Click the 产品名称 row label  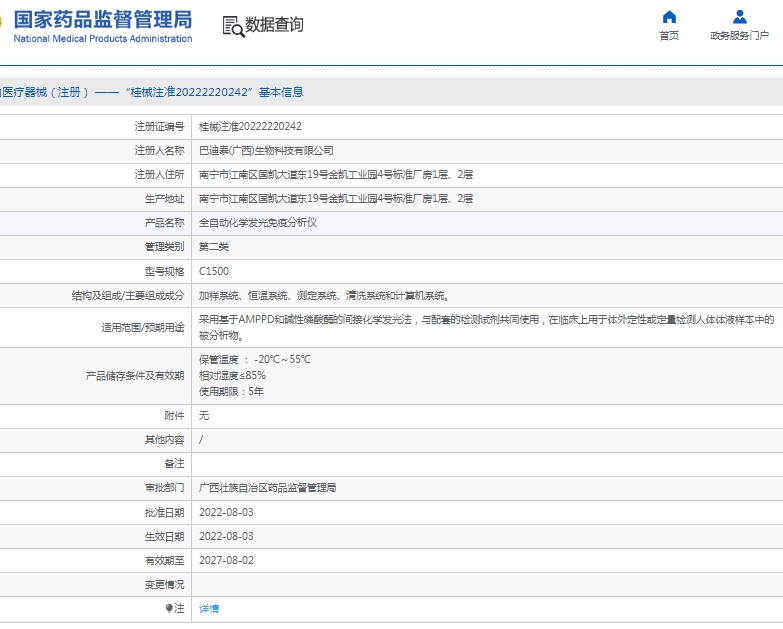[164, 223]
